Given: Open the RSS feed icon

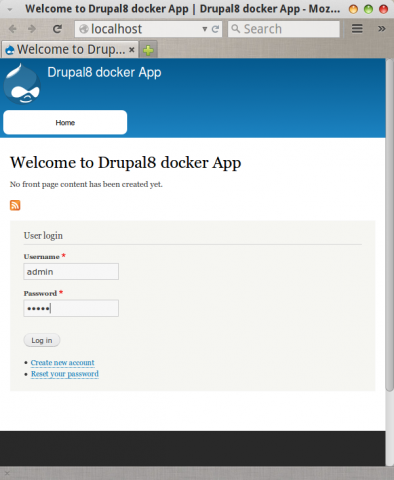Looking at the screenshot, I should click(x=15, y=205).
